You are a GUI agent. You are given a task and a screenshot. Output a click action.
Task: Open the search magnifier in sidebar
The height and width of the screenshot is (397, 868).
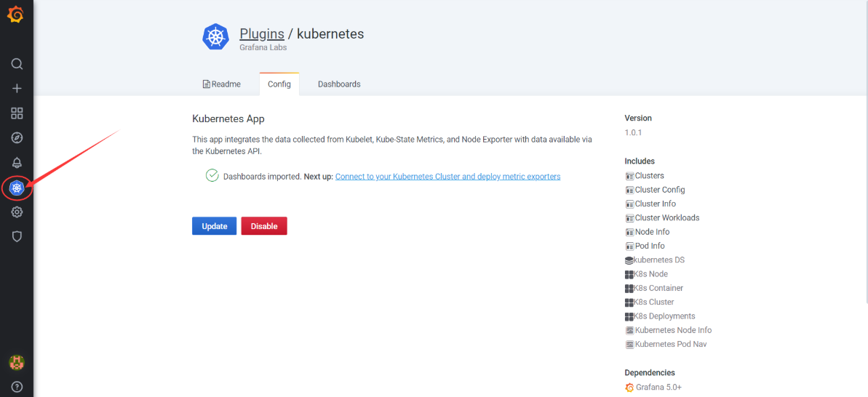(x=17, y=63)
